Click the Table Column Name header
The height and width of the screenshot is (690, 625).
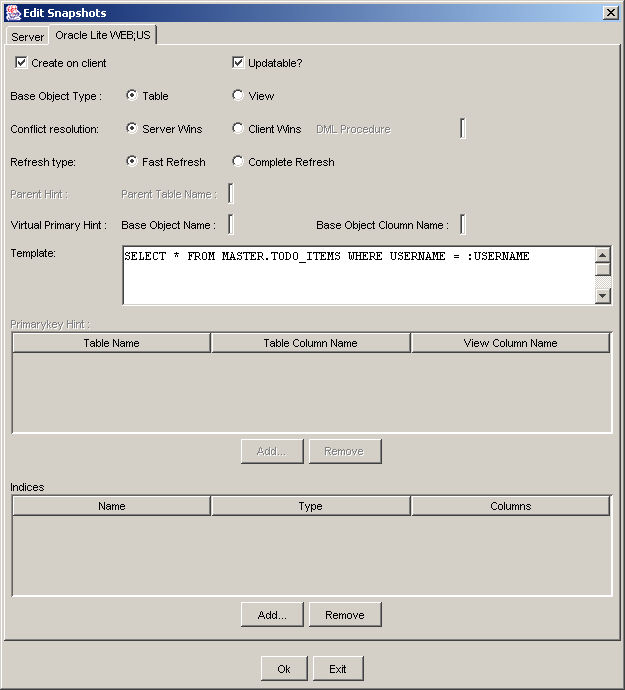pyautogui.click(x=310, y=343)
